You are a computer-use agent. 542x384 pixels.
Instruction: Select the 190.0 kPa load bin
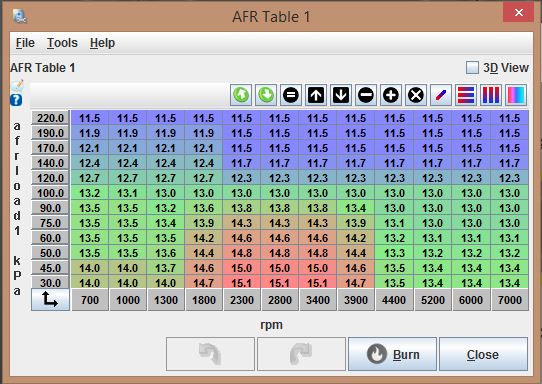point(50,133)
